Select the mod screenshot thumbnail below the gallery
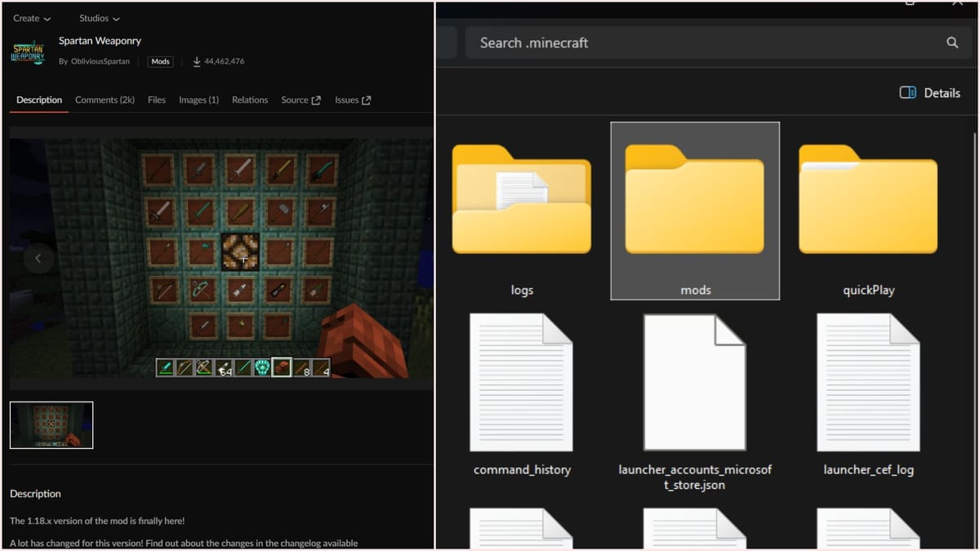 click(x=51, y=424)
